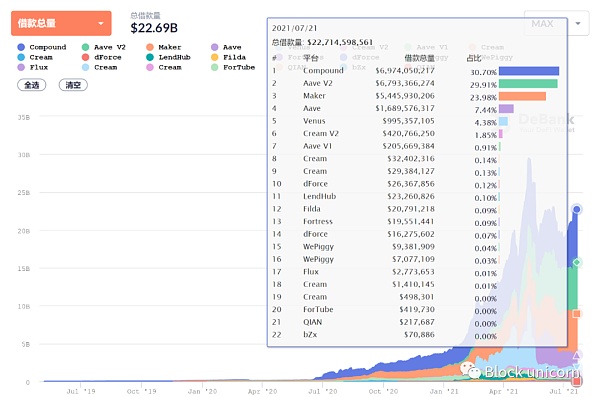Toggle the Aave V2 legend series

point(104,47)
